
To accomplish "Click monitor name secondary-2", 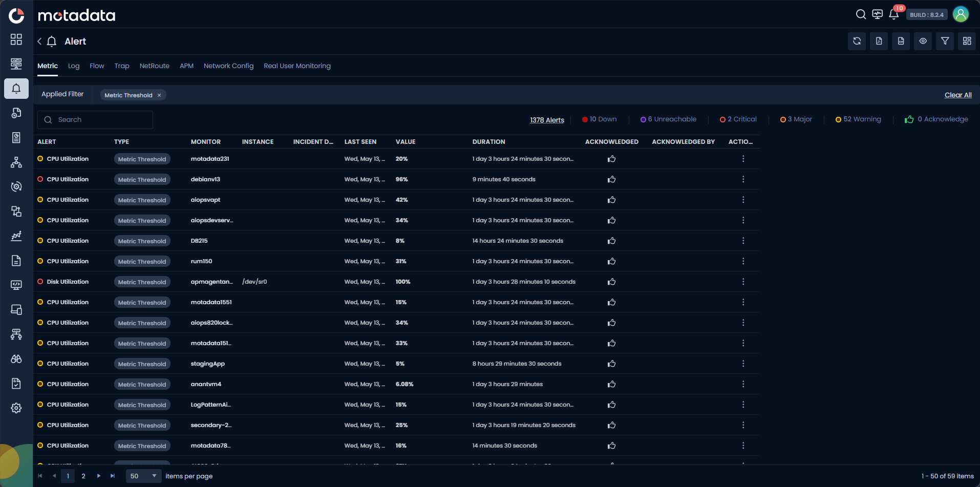I will [x=211, y=425].
